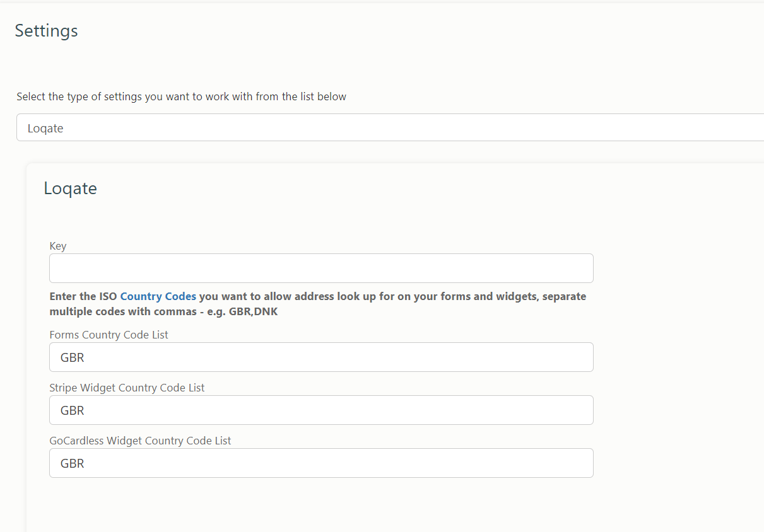Click the Stripe Widget Country Code List field
Viewport: 764px width, 532px height.
pyautogui.click(x=321, y=410)
